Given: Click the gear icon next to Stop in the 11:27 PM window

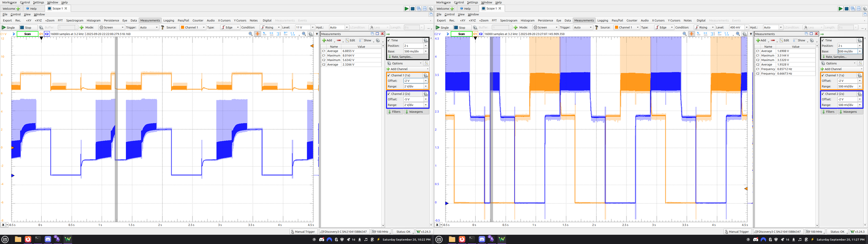Looking at the screenshot, I should click(x=475, y=27).
